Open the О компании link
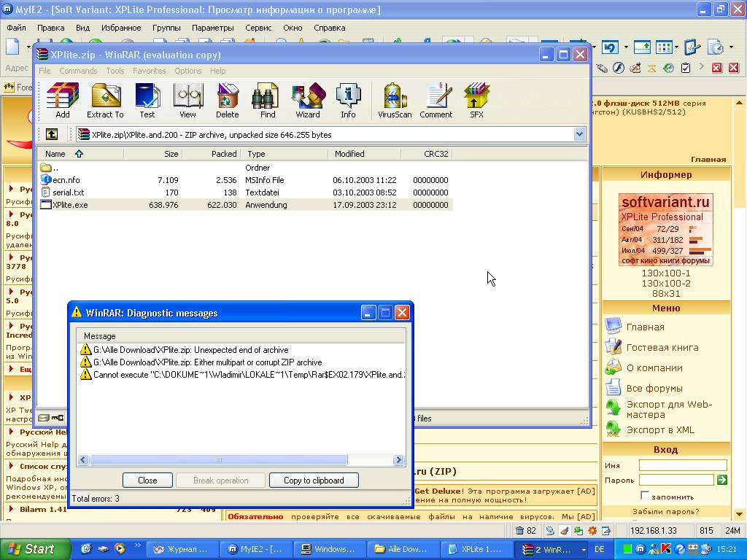 click(654, 367)
